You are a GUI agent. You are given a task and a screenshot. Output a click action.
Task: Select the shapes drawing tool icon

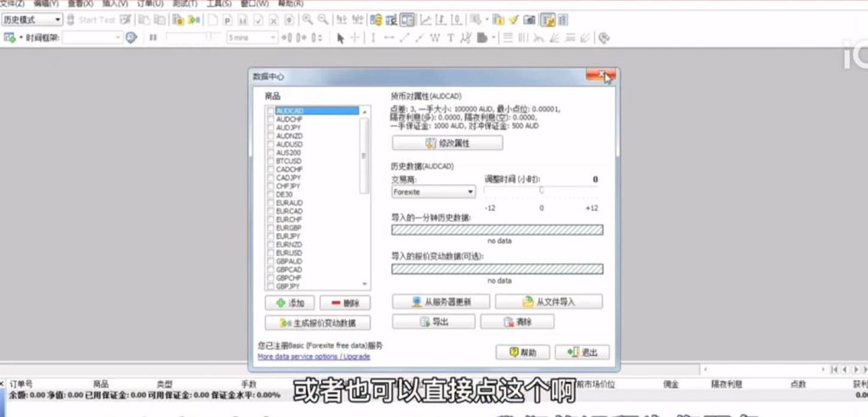(x=481, y=37)
